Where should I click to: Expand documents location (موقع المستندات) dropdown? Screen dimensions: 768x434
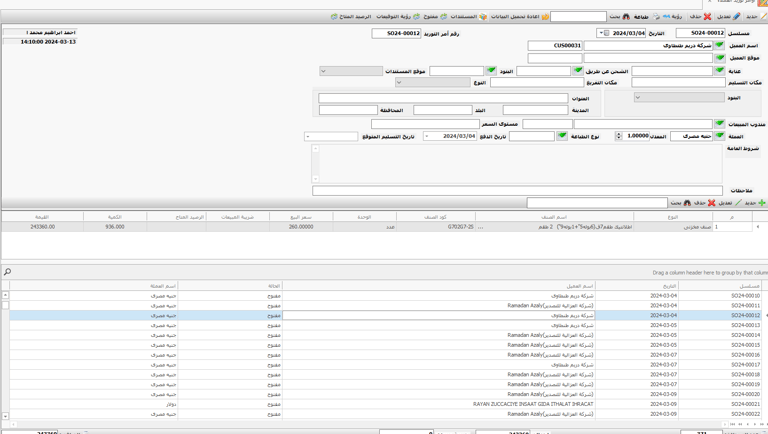coord(323,71)
